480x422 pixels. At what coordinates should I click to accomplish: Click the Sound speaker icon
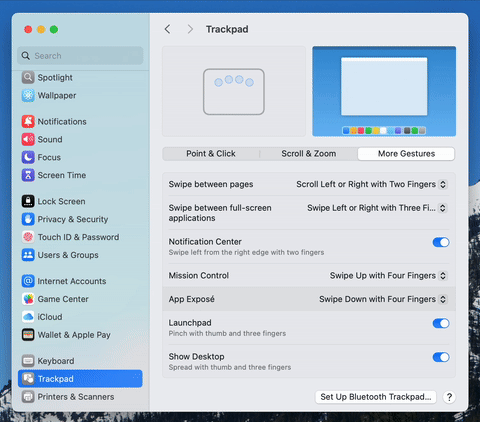(x=28, y=139)
